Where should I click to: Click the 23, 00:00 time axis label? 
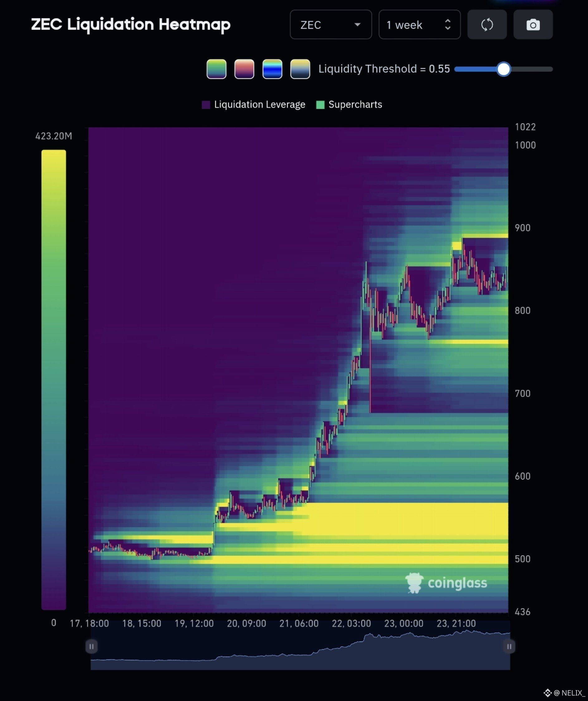click(404, 624)
